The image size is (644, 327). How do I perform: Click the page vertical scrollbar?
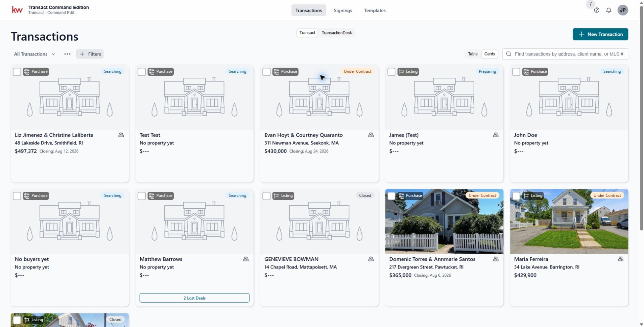(641, 118)
